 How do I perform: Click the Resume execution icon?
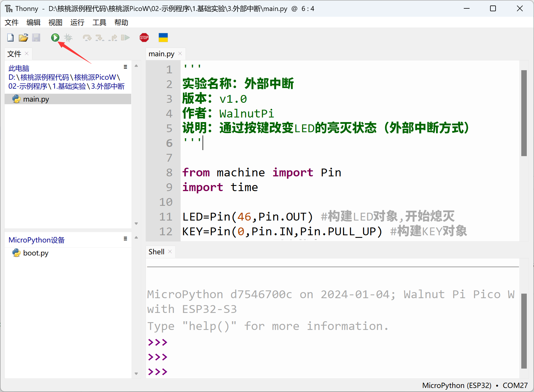(x=125, y=38)
